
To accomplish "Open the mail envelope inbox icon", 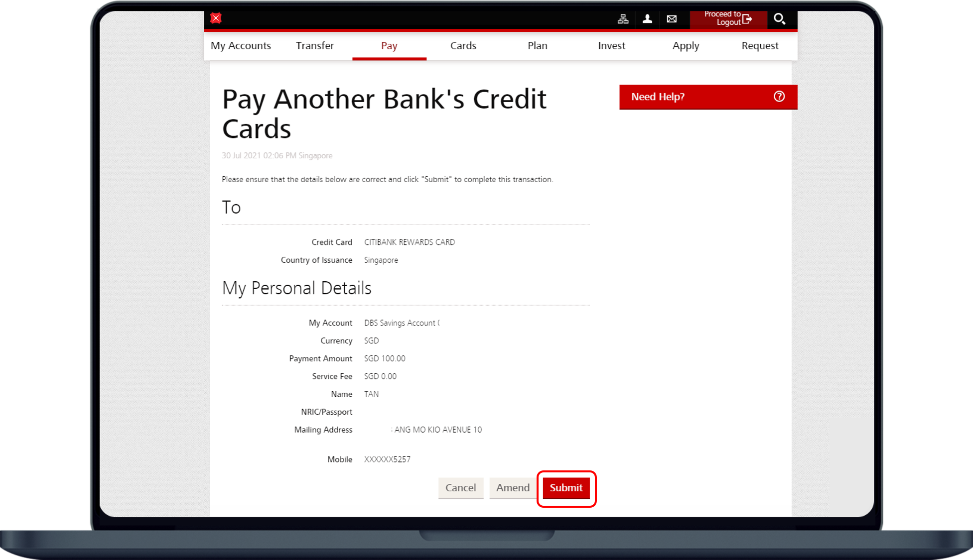I will 672,19.
